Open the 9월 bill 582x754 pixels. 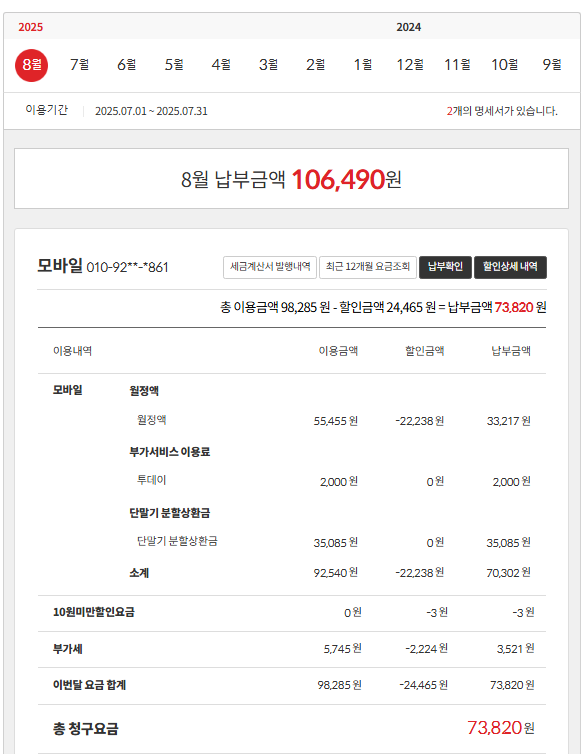[552, 64]
